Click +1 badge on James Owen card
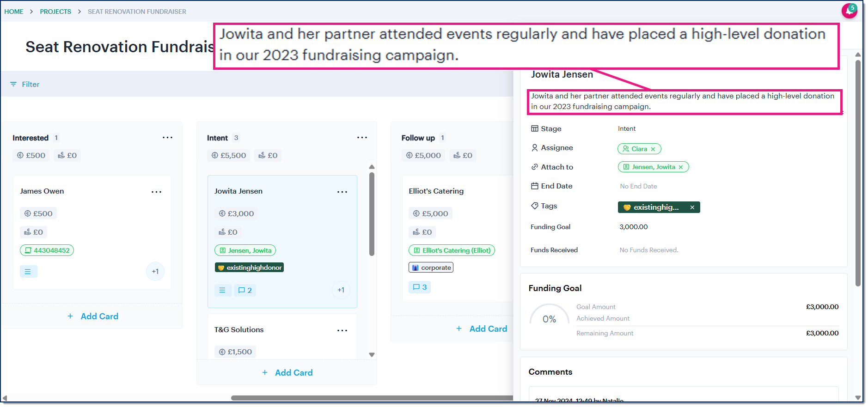Screen dimensions: 868x407 click(x=155, y=272)
